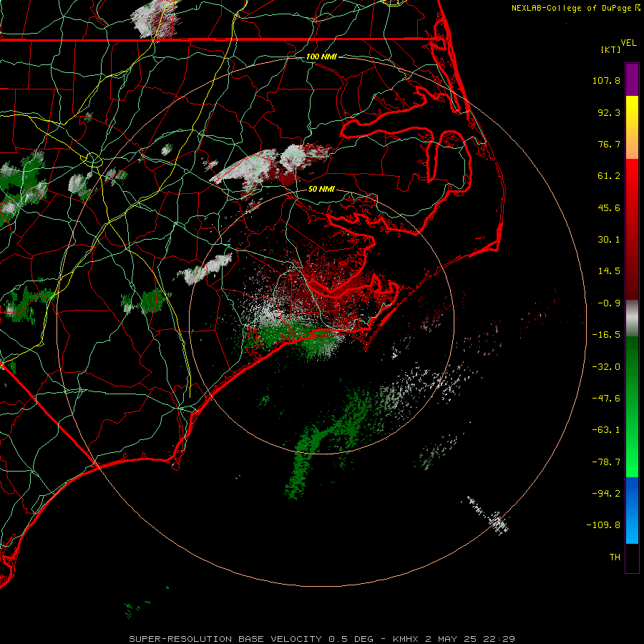Image resolution: width=644 pixels, height=644 pixels.
Task: Click the 107.8 scale value
Action: pyautogui.click(x=606, y=80)
